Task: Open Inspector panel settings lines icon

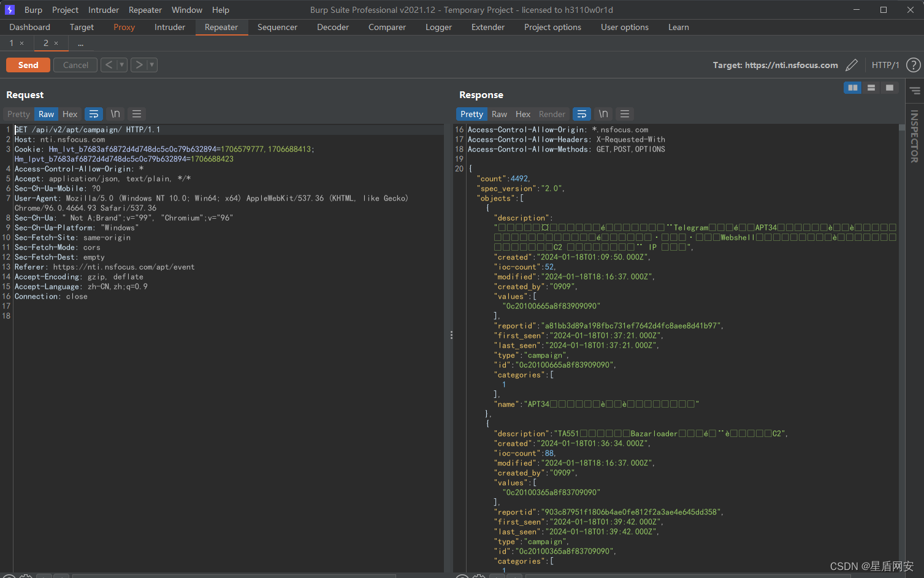Action: (915, 91)
